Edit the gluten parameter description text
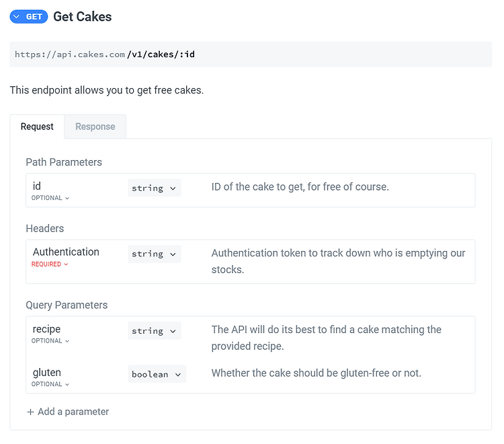 (317, 373)
